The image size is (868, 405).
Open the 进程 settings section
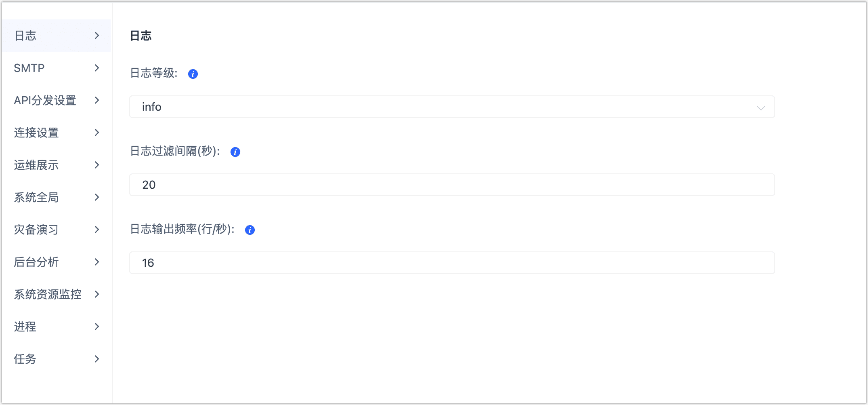25,327
